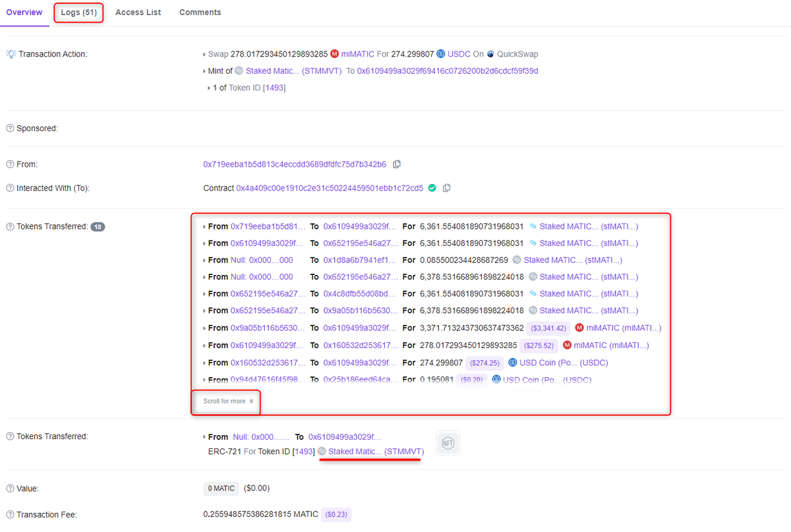The width and height of the screenshot is (791, 532).
Task: Expand arrow of the ERC-721 transfer row
Action: click(204, 437)
